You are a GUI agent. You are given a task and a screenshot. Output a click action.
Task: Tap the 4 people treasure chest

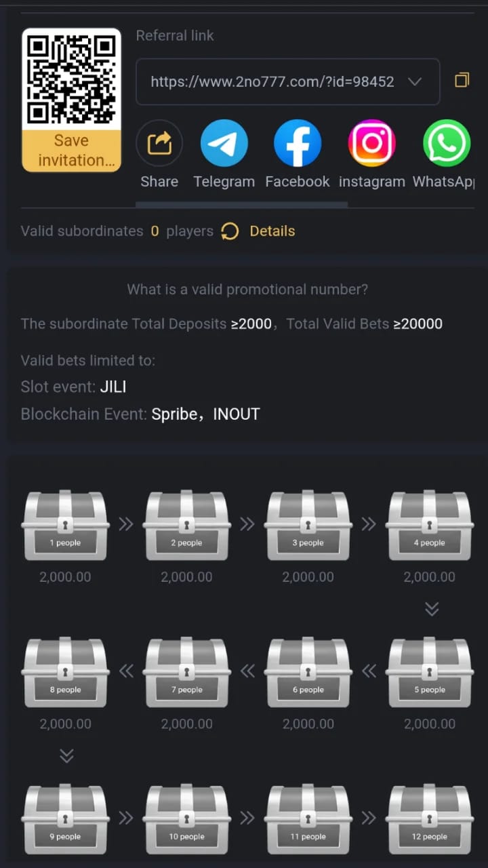430,526
